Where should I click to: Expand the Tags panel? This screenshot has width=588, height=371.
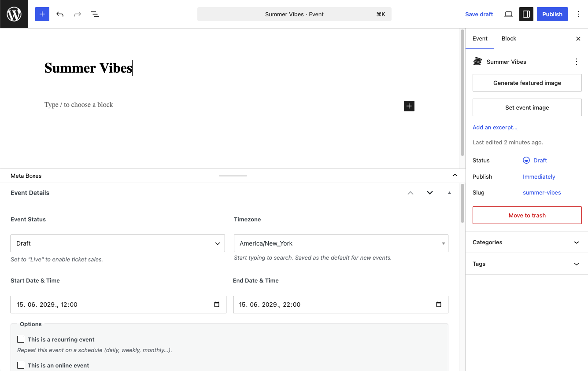click(527, 264)
